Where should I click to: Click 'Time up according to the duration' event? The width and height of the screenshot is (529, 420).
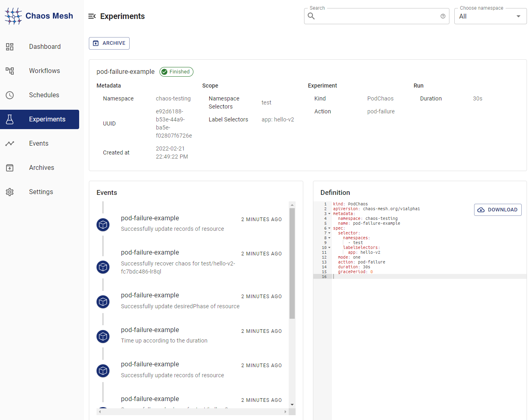(x=164, y=341)
